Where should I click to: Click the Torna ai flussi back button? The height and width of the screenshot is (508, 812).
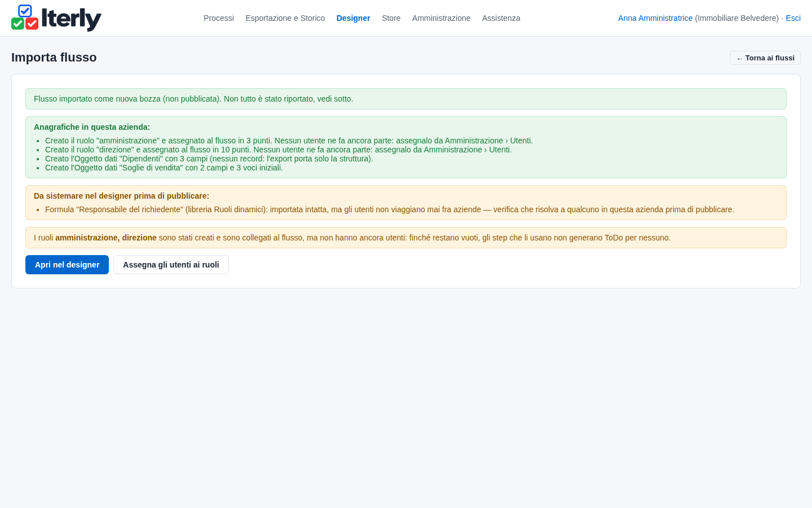click(x=765, y=58)
